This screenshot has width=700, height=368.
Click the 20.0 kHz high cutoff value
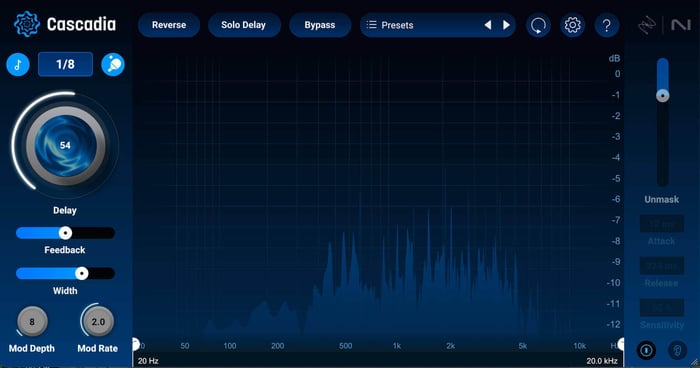point(602,360)
